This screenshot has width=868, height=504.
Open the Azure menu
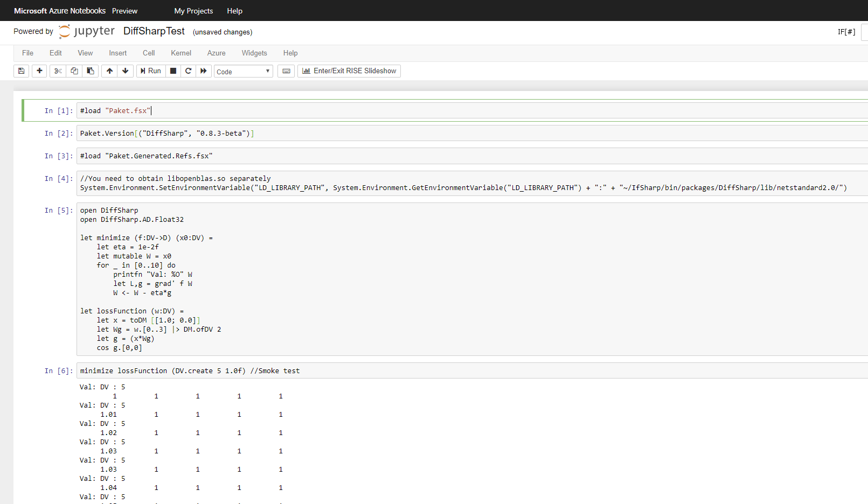pyautogui.click(x=216, y=53)
